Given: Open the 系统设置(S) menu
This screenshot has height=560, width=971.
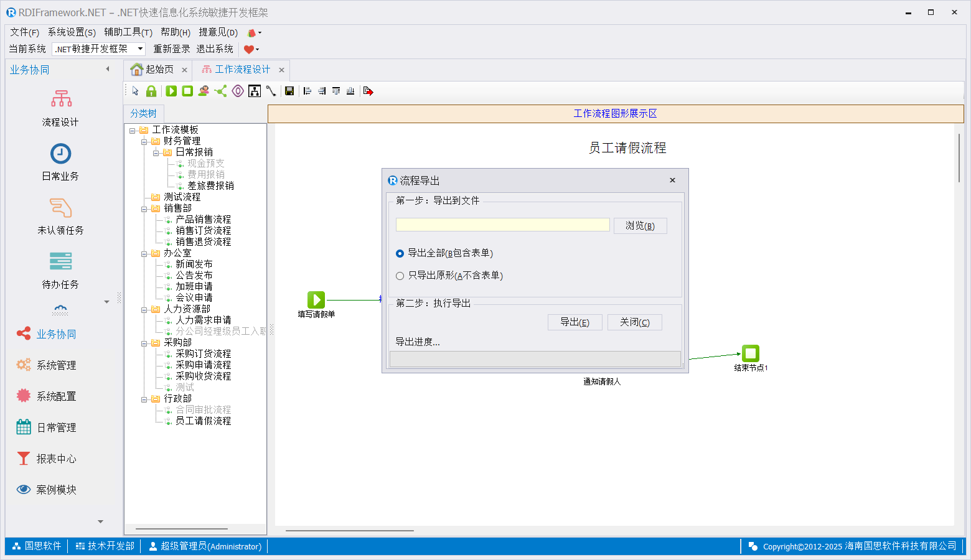Looking at the screenshot, I should tap(72, 32).
